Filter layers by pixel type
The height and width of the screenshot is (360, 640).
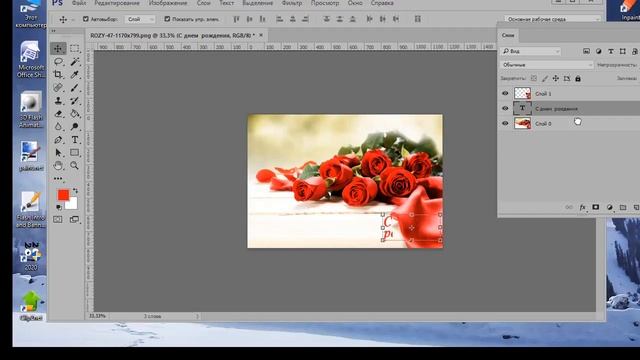[586, 51]
